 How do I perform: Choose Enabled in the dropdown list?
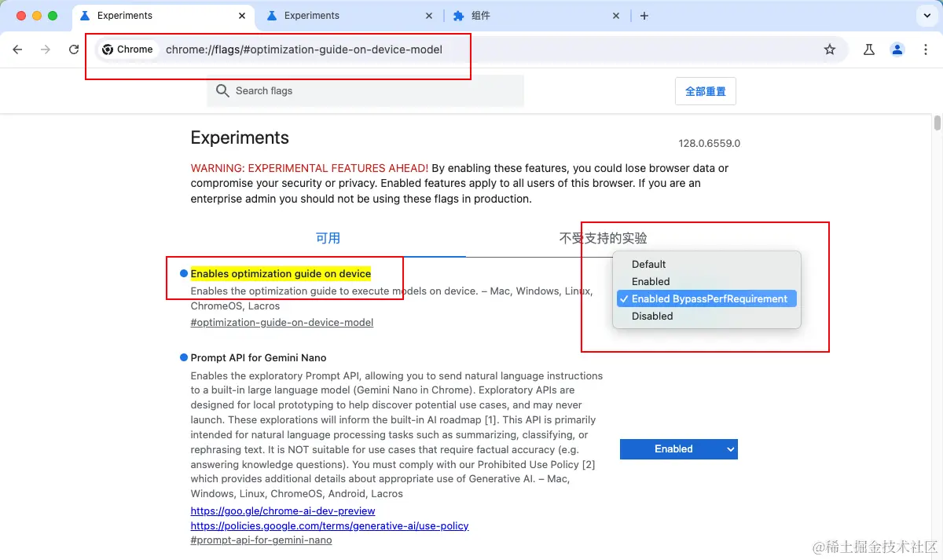coord(706,281)
